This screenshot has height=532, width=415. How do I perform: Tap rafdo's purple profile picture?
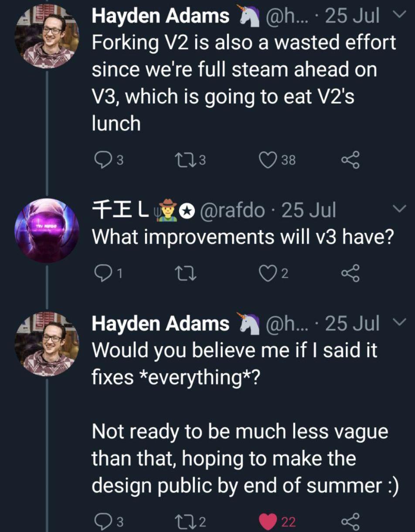click(47, 230)
